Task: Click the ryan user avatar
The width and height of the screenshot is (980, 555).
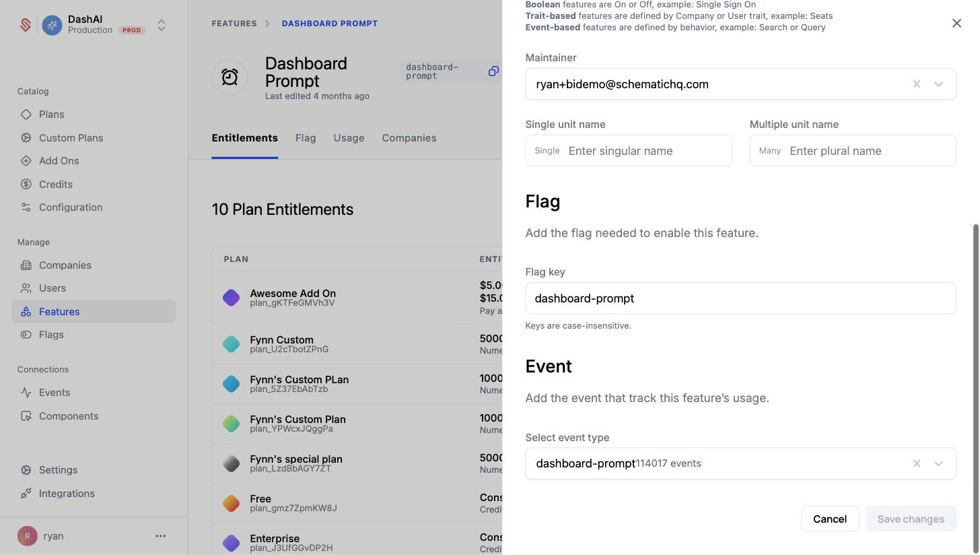Action: click(x=28, y=536)
